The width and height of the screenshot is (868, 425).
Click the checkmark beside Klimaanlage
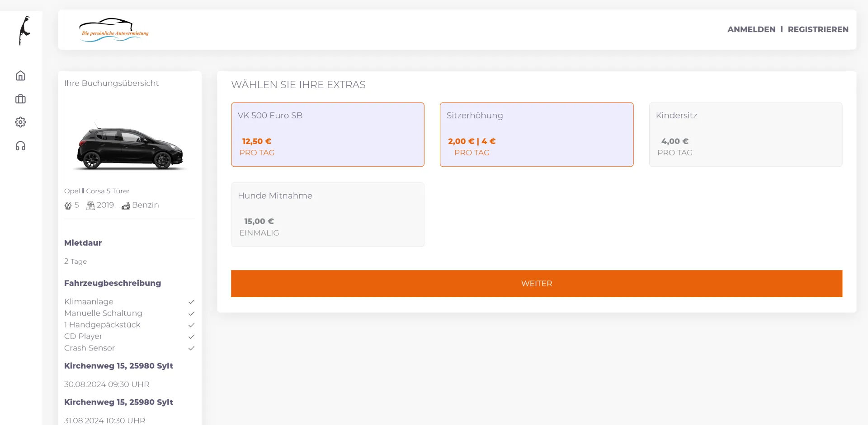pyautogui.click(x=191, y=302)
